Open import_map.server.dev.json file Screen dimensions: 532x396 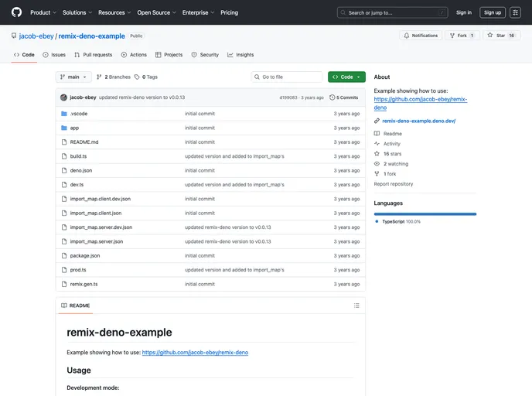[101, 227]
